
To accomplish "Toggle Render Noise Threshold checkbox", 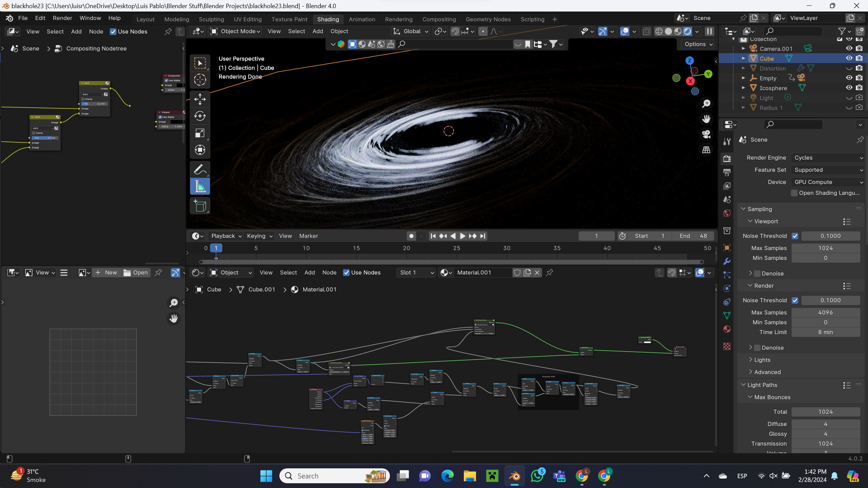I will 795,300.
